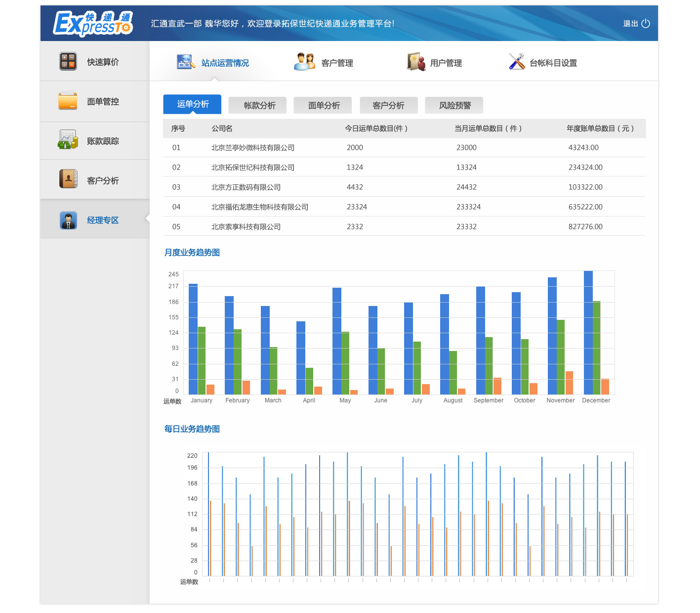Select the money chart icon for 账款跟踪

coord(68,140)
